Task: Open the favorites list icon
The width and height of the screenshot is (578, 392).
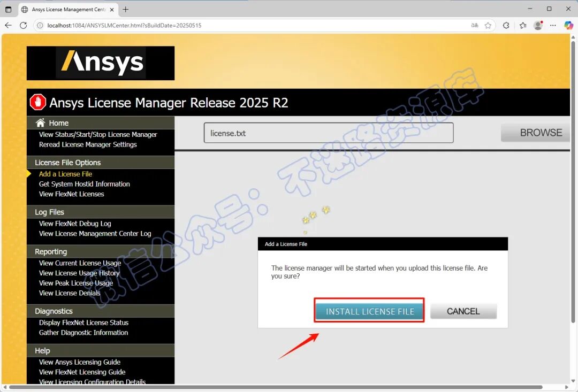Action: coord(523,26)
